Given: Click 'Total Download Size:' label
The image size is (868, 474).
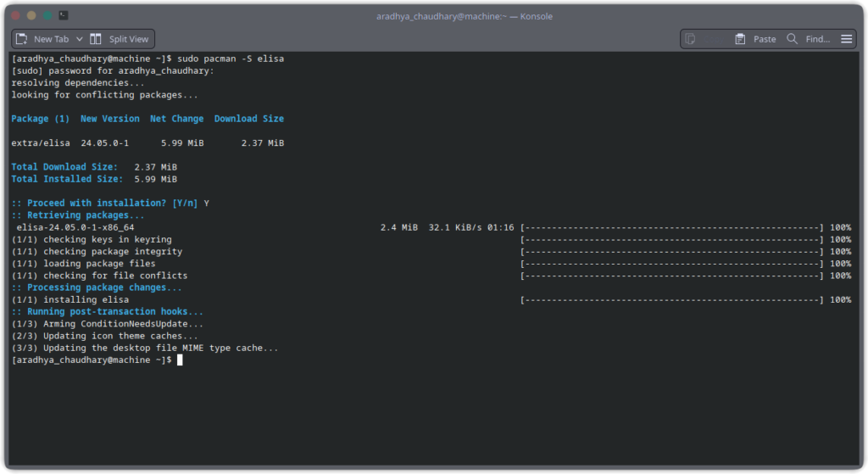Looking at the screenshot, I should point(64,167).
